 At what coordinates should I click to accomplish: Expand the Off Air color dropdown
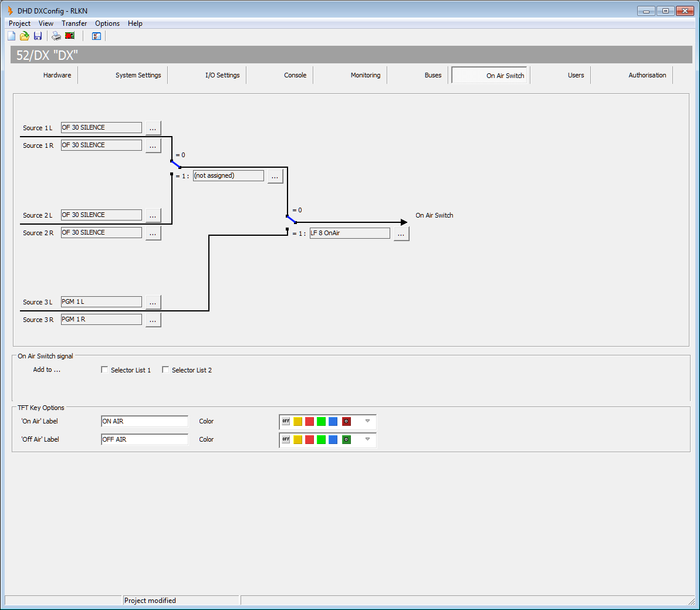(367, 439)
